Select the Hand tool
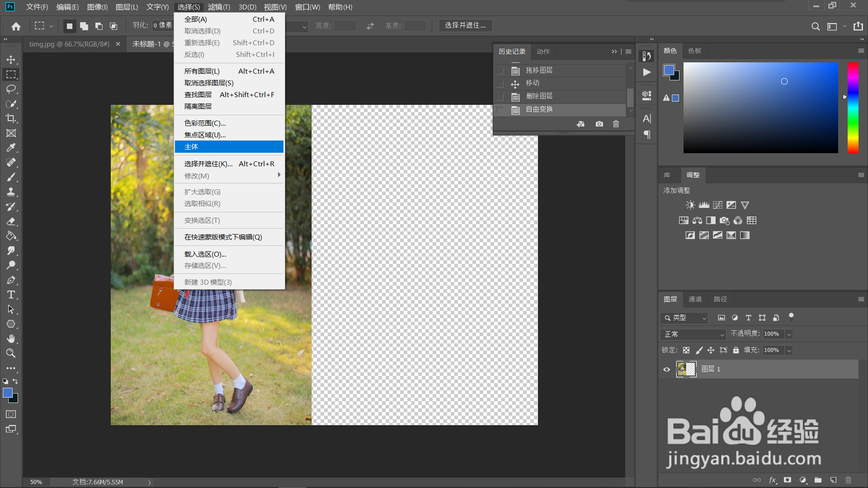Screen dimensions: 868x488 11,338
